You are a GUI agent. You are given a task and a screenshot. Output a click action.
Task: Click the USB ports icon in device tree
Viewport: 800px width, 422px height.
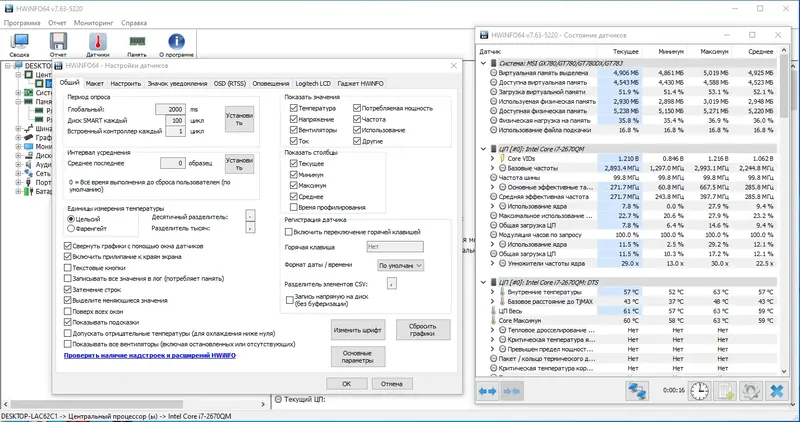tap(29, 182)
